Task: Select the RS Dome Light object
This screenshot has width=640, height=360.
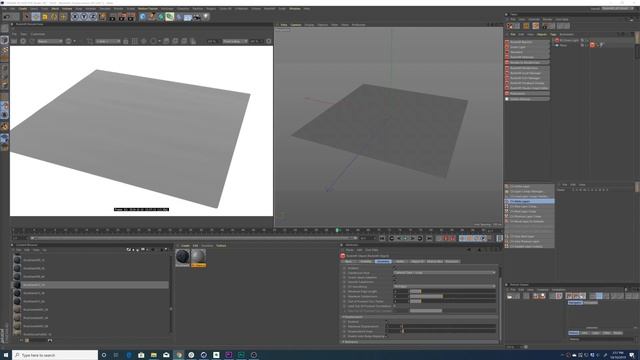Action: click(569, 40)
